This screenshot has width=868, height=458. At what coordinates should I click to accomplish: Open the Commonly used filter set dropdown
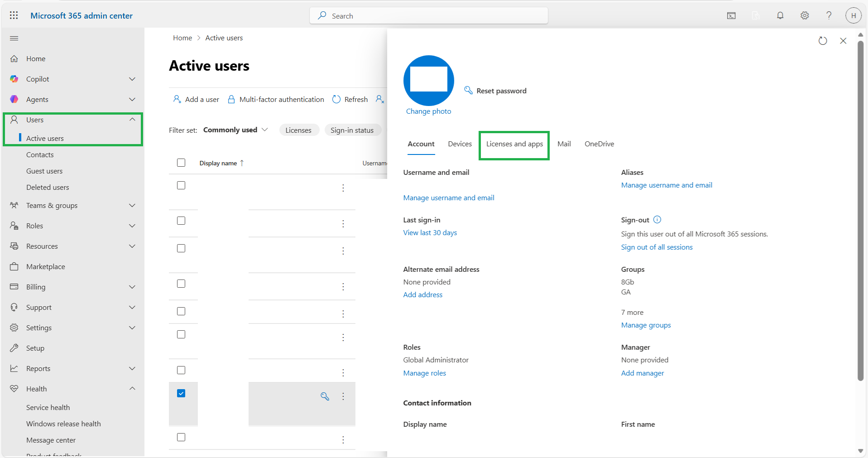pyautogui.click(x=235, y=130)
